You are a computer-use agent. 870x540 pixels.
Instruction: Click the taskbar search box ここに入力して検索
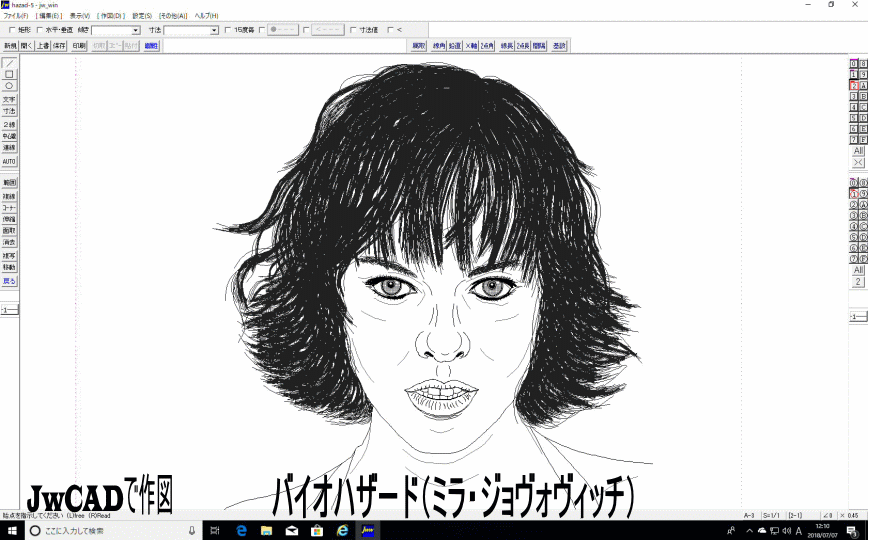pos(114,531)
